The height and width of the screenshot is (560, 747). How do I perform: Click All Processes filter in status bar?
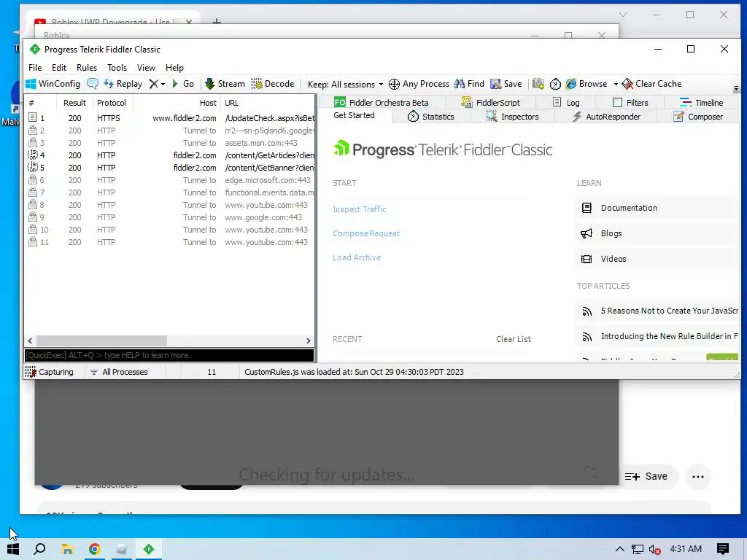119,372
